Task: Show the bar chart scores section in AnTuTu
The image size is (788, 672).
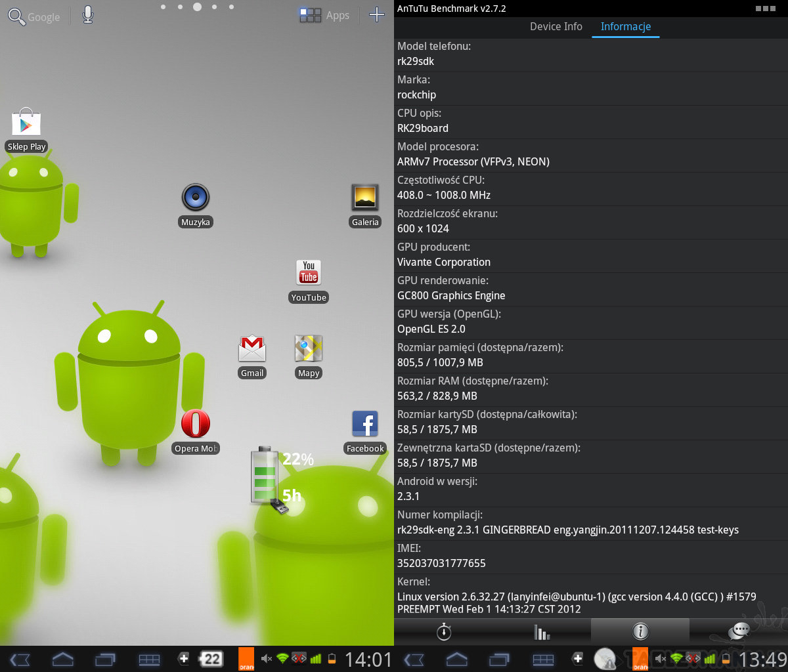Action: 542,631
